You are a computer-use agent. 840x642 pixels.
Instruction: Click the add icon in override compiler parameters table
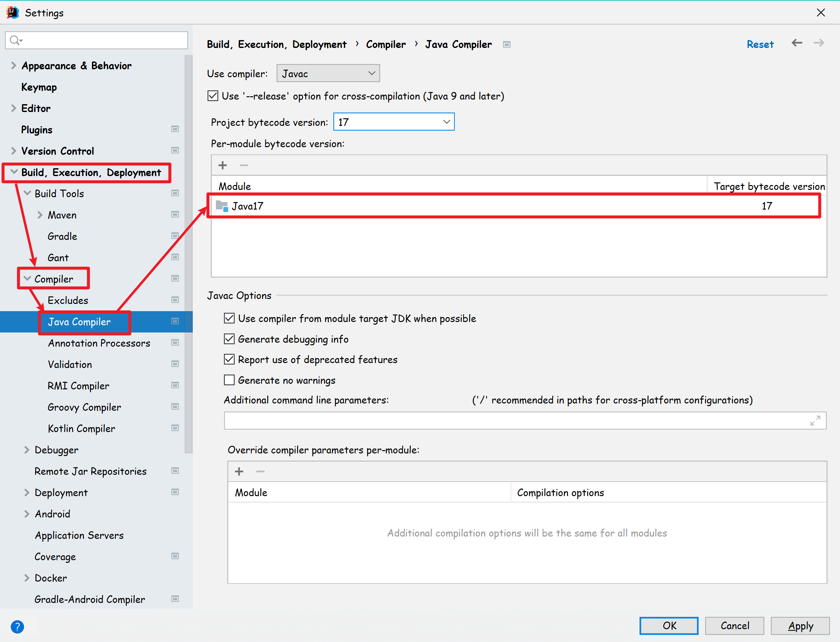[x=239, y=471]
